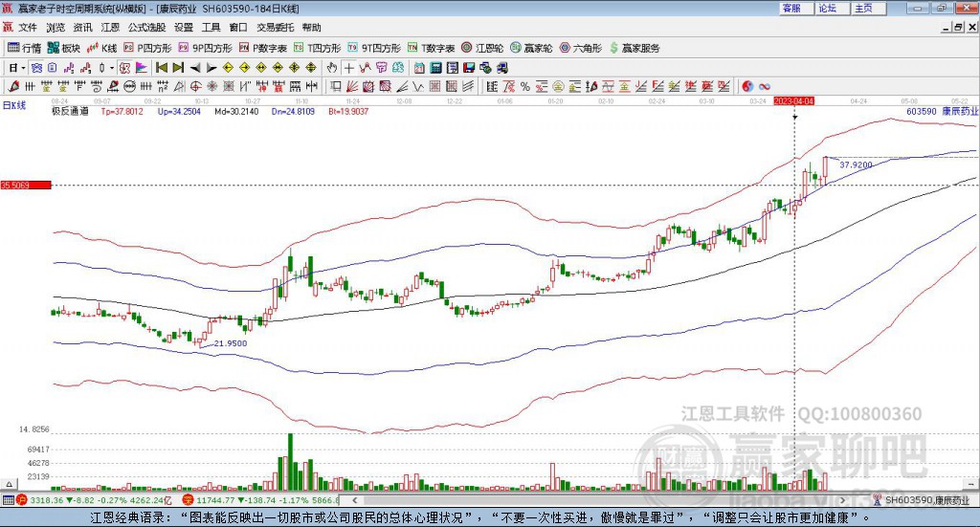Image resolution: width=980 pixels, height=527 pixels.
Task: Click the 37.9200 high price label
Action: pos(856,165)
